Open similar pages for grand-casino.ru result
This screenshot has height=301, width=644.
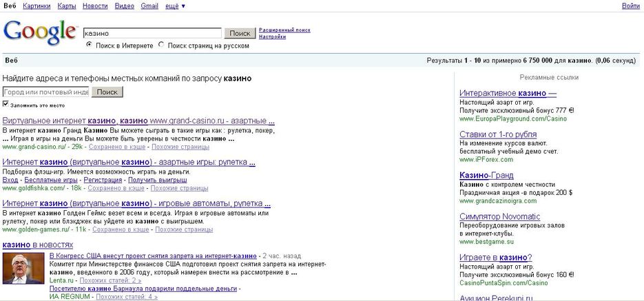coord(180,147)
